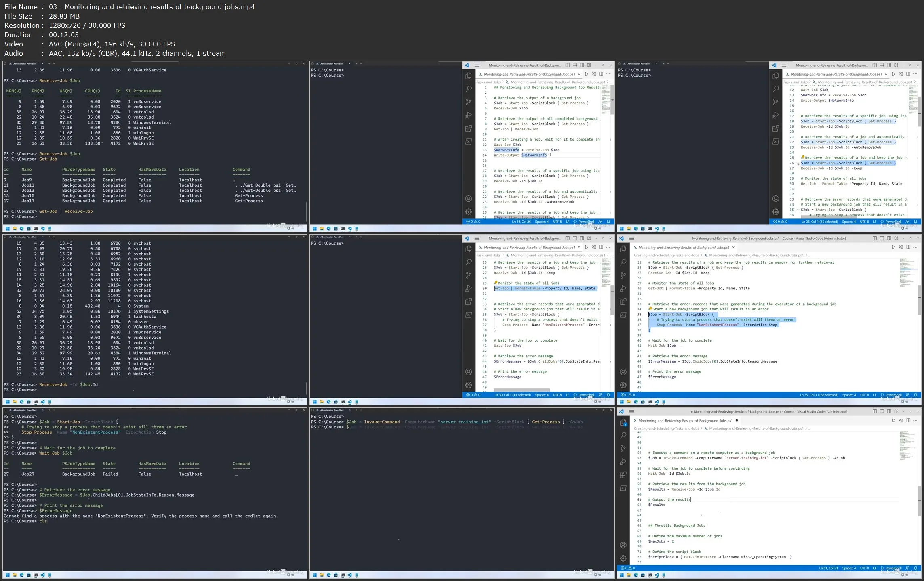Open Extensions view in Ln 30 VS Code window
This screenshot has width=924, height=581.
pyautogui.click(x=468, y=302)
